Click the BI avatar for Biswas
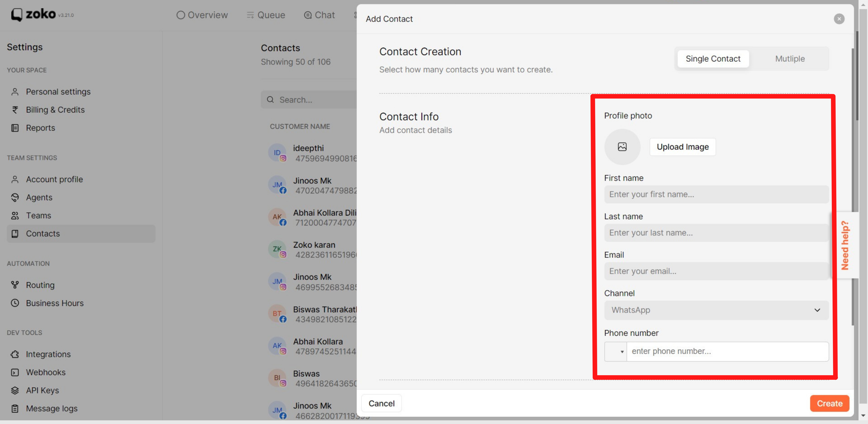The image size is (868, 424). [277, 378]
